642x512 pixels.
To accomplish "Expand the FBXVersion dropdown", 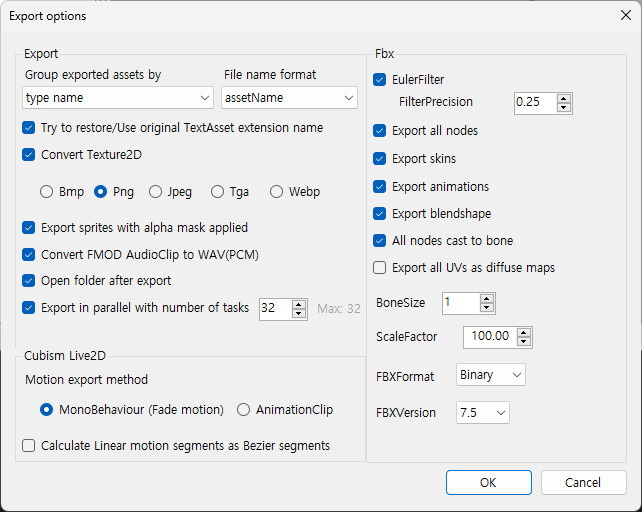I will point(482,412).
